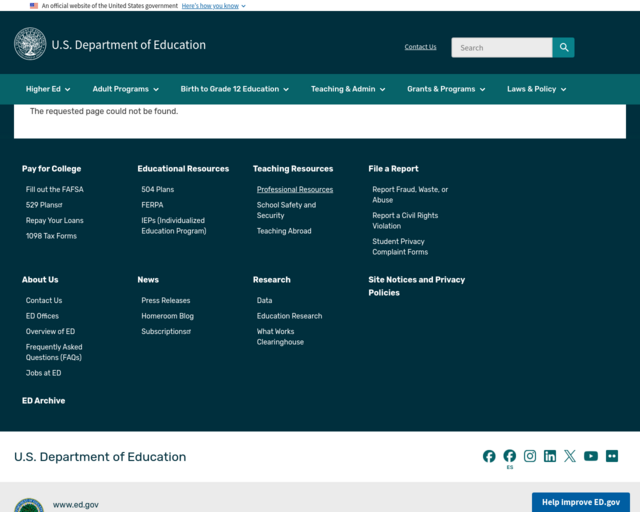Screen dimensions: 640x512
Task: Open the Instagram icon in footer
Action: pos(530,456)
